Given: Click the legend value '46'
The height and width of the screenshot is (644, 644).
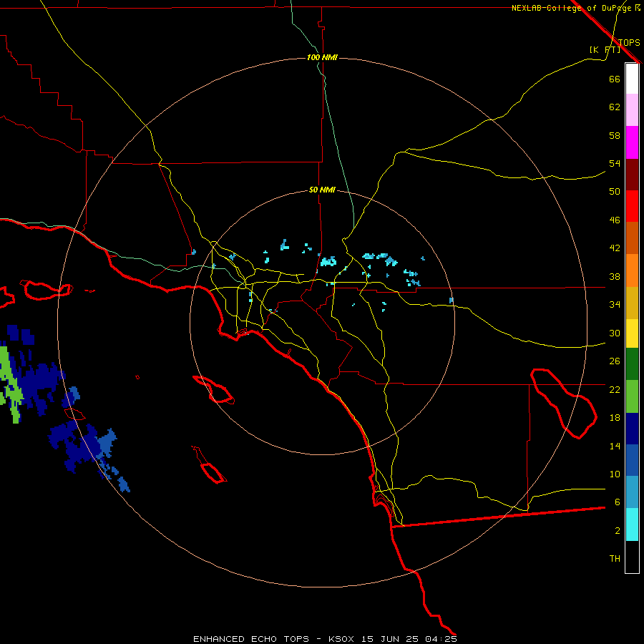Looking at the screenshot, I should (x=615, y=220).
